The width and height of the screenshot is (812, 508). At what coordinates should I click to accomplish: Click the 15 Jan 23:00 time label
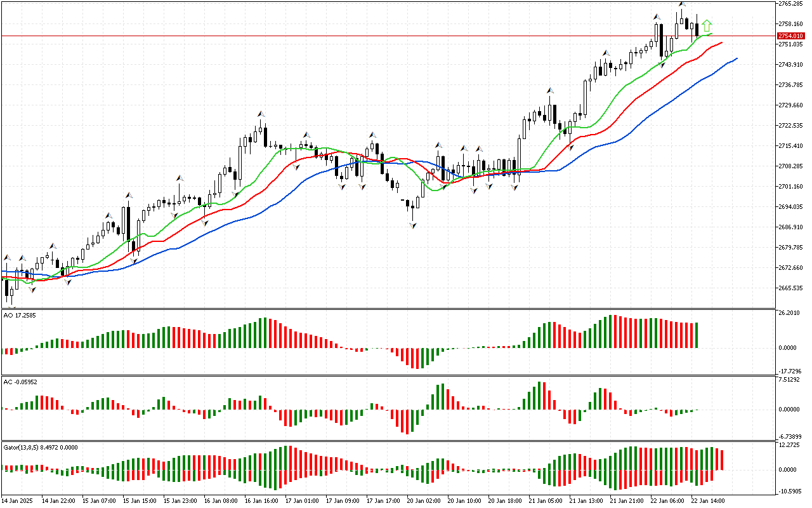click(x=180, y=501)
